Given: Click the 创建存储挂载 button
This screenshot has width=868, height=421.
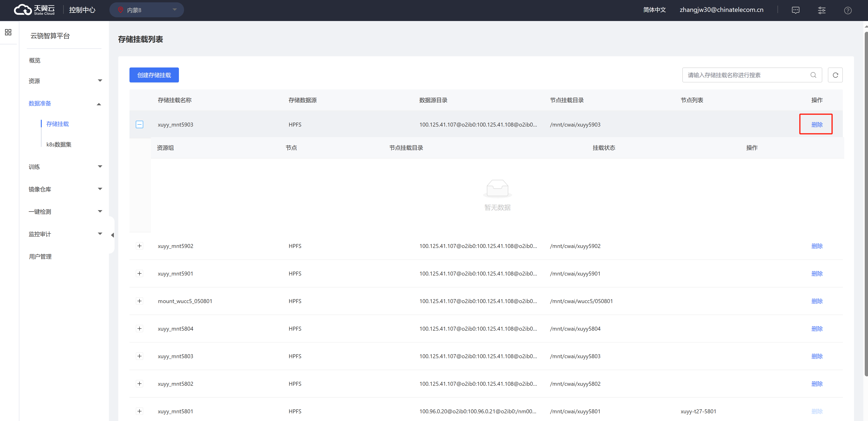Looking at the screenshot, I should pyautogui.click(x=154, y=75).
